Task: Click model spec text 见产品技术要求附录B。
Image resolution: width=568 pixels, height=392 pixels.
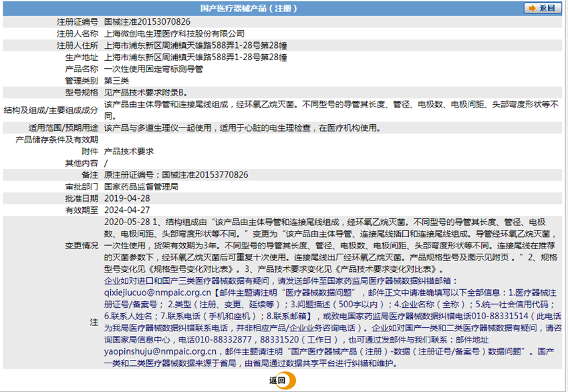Action: [x=146, y=92]
